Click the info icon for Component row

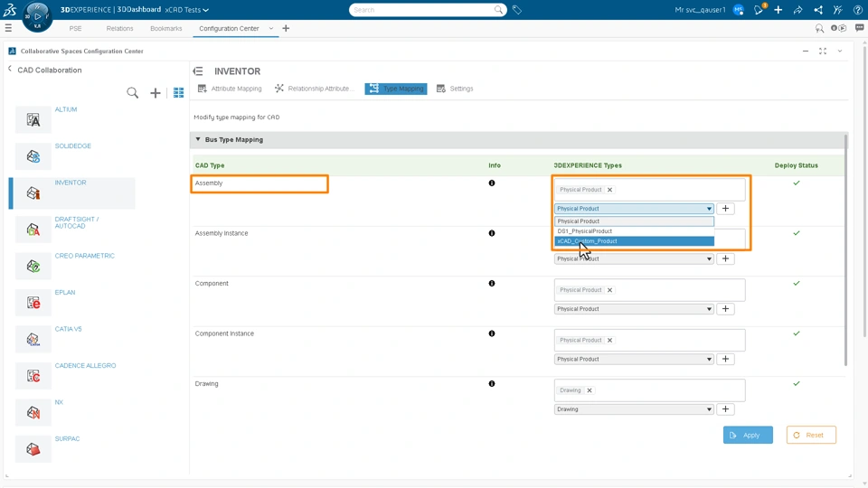[x=492, y=283]
